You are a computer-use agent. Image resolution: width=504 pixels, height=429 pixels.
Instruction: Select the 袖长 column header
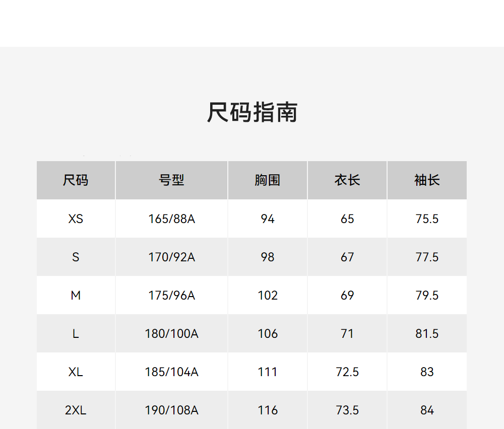click(427, 180)
